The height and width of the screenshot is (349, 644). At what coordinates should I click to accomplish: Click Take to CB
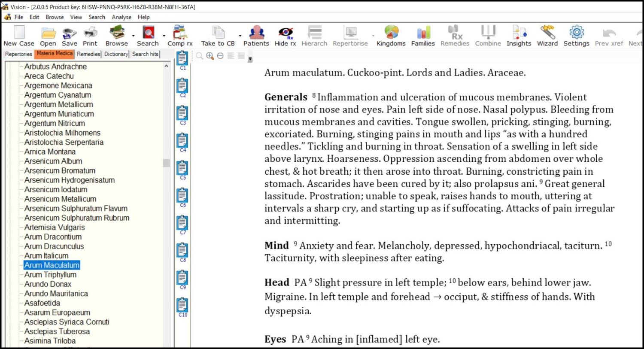[217, 35]
